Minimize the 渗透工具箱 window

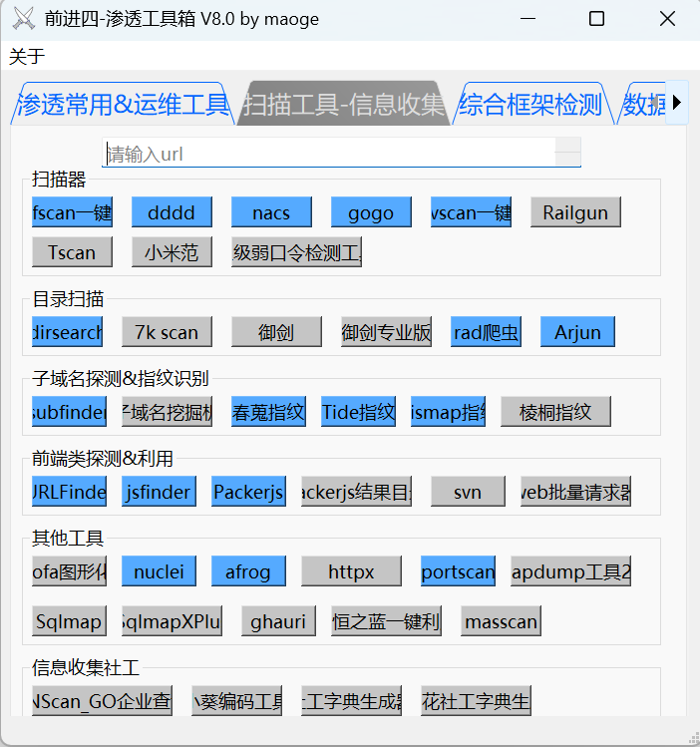[527, 19]
